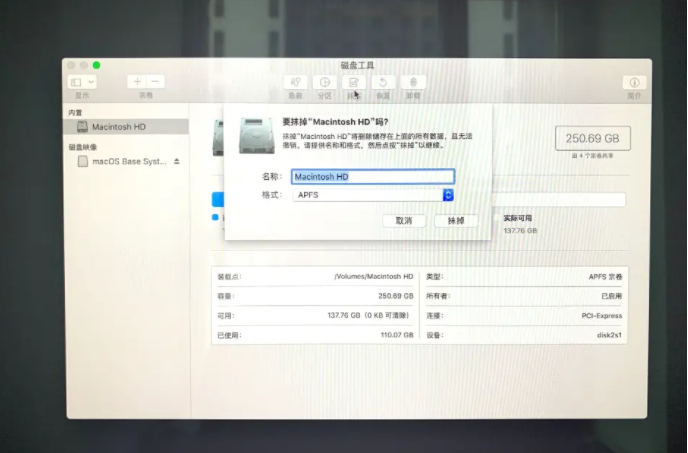Select macOS Base System in sidebar
This screenshot has height=453, width=688.
pos(129,161)
